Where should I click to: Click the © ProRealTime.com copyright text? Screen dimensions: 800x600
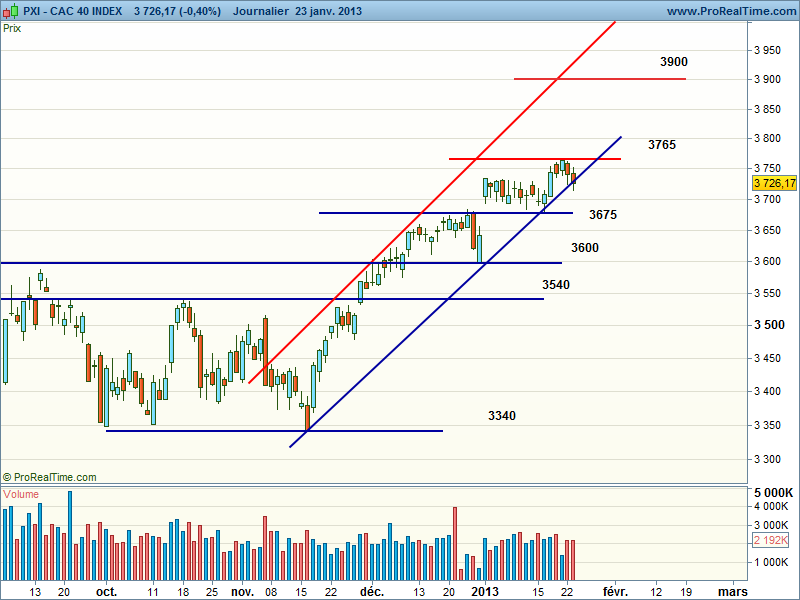(x=50, y=477)
